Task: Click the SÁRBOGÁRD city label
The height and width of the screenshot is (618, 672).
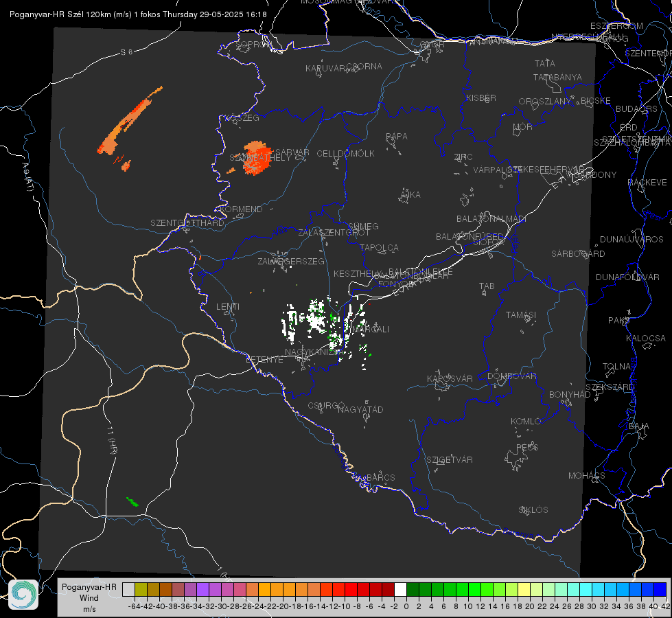Action: click(578, 254)
